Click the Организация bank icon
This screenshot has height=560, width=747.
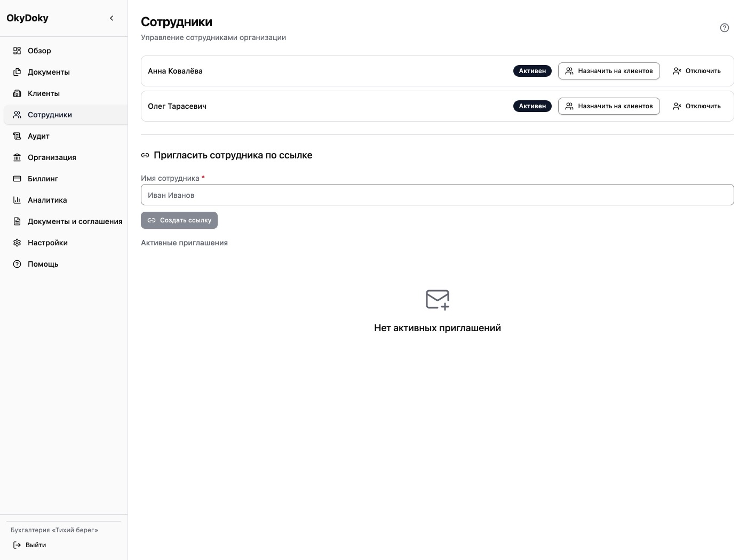click(x=17, y=157)
